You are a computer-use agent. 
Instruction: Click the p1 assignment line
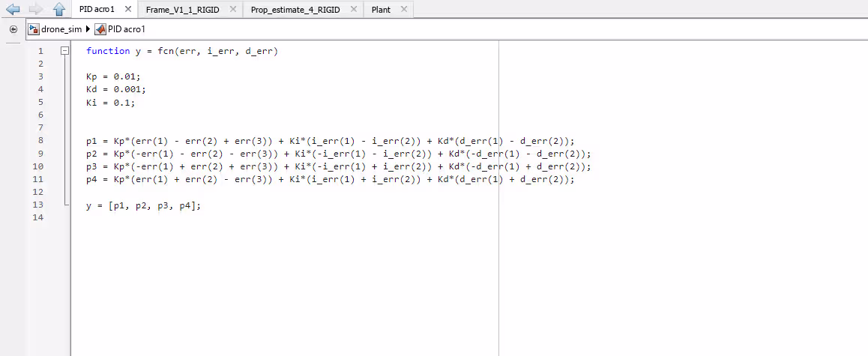coord(331,141)
